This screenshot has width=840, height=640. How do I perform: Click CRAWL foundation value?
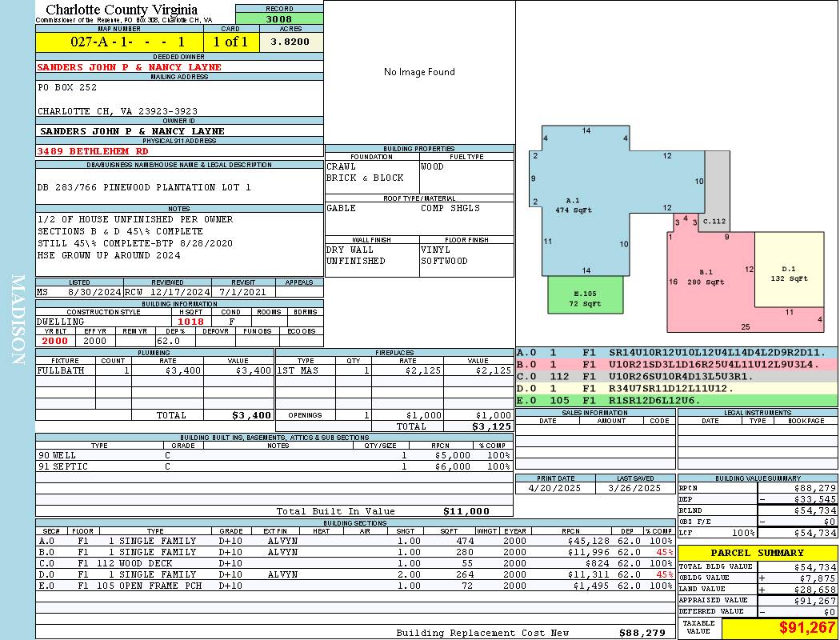pos(341,166)
